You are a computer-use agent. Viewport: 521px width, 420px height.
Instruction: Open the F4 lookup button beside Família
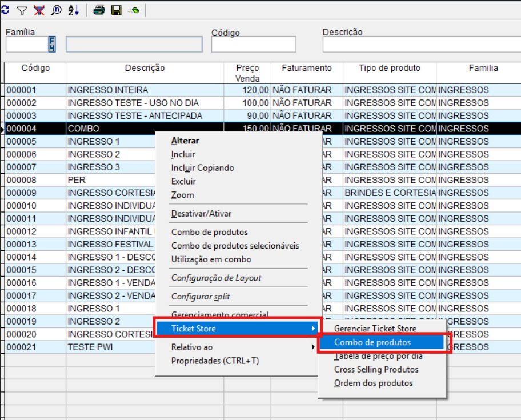pos(52,44)
